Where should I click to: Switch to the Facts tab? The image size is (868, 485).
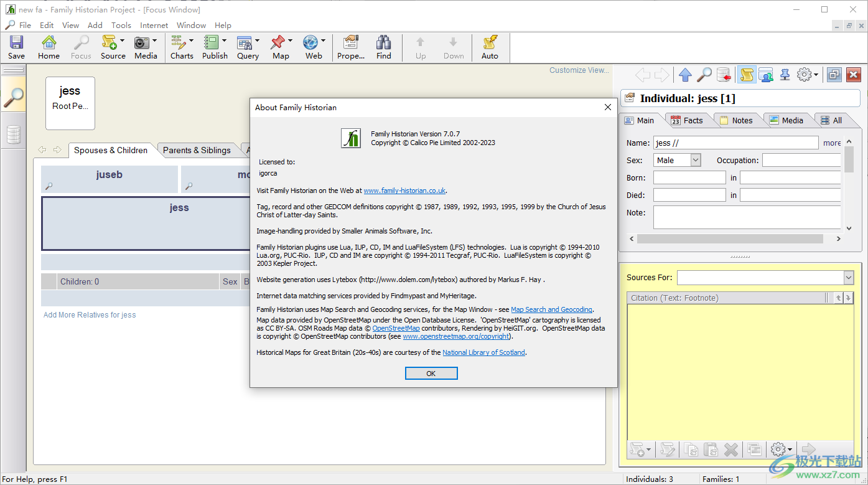686,120
